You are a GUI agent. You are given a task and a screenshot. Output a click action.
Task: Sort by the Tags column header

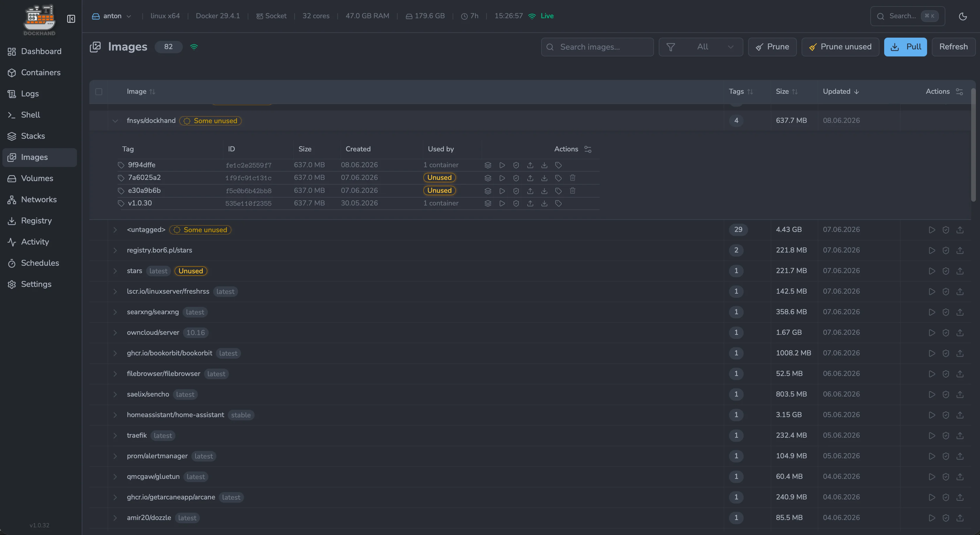(x=740, y=92)
